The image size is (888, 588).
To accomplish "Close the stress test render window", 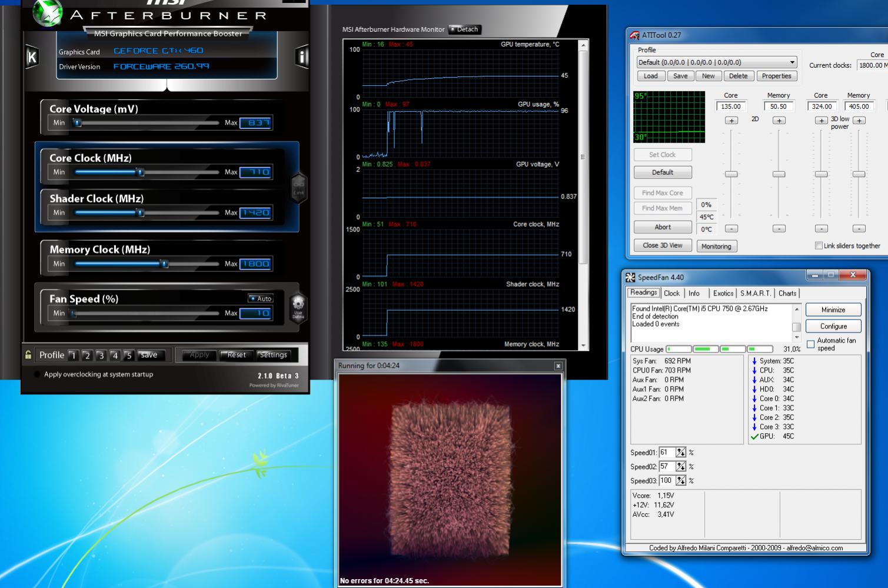I will point(558,366).
